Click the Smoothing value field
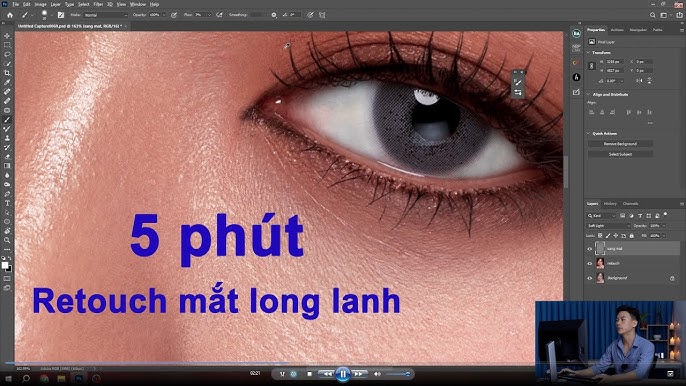686x386 pixels. (x=257, y=15)
